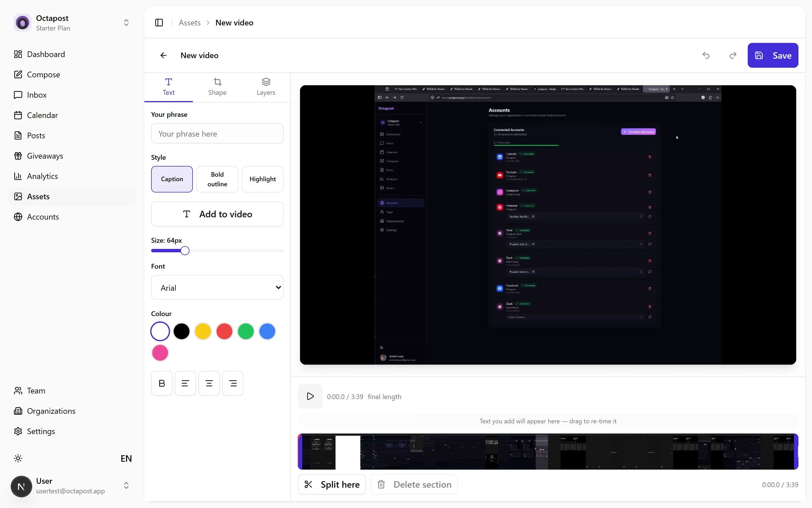Toggle the sidebar panel icon

(x=159, y=23)
